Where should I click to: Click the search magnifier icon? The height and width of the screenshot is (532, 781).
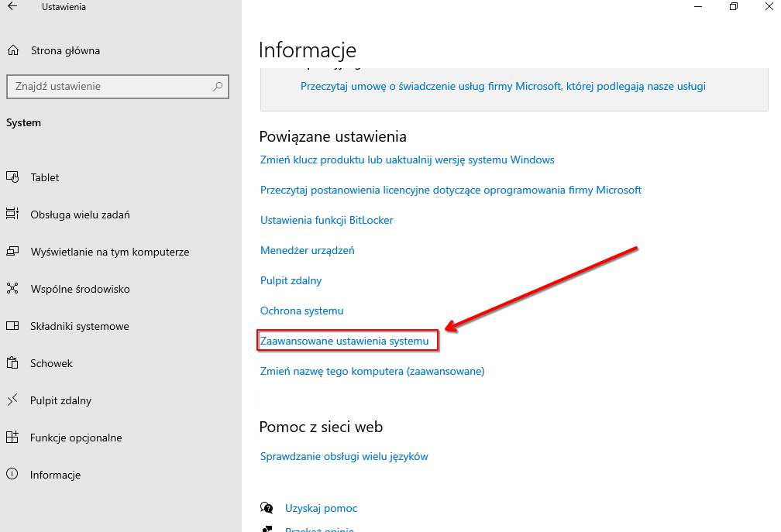pos(218,87)
